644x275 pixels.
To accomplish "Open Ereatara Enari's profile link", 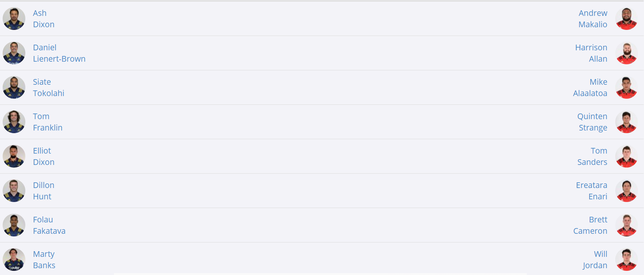I will (591, 191).
